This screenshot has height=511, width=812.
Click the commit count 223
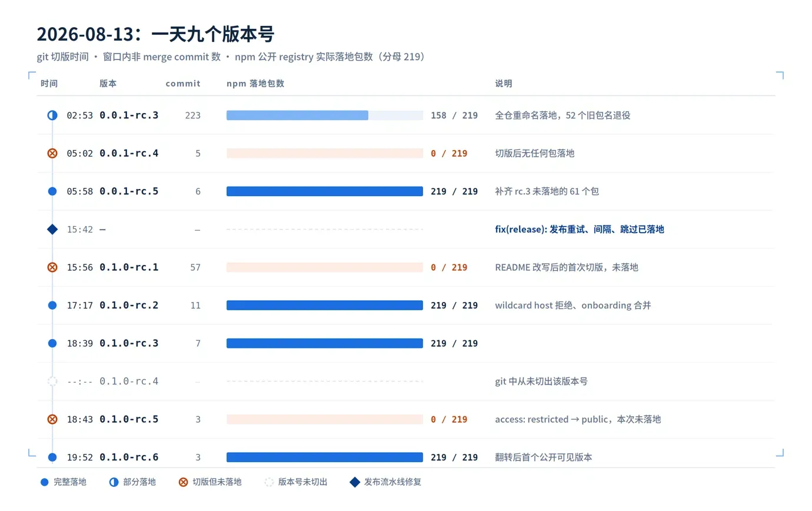(x=192, y=115)
